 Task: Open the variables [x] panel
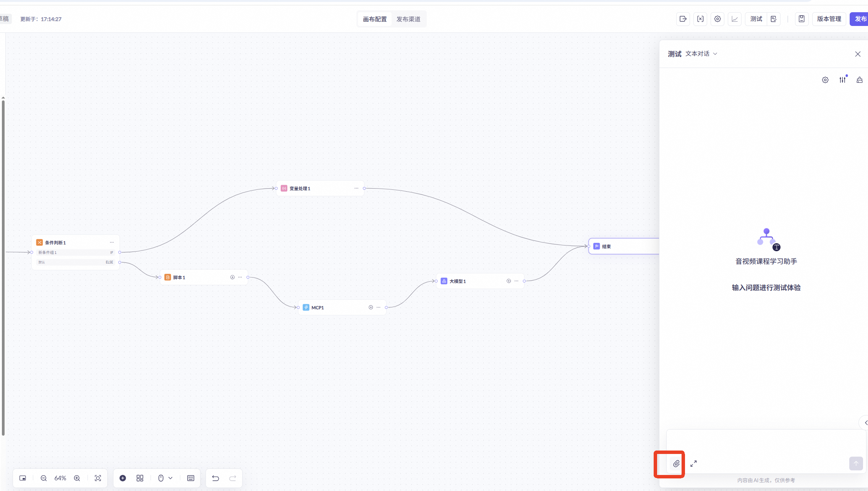pyautogui.click(x=700, y=19)
